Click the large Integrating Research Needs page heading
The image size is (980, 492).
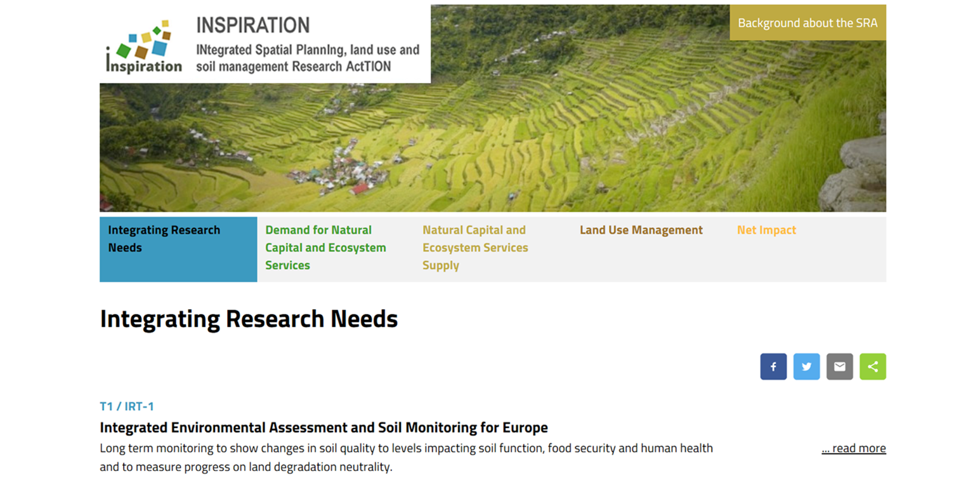click(249, 319)
